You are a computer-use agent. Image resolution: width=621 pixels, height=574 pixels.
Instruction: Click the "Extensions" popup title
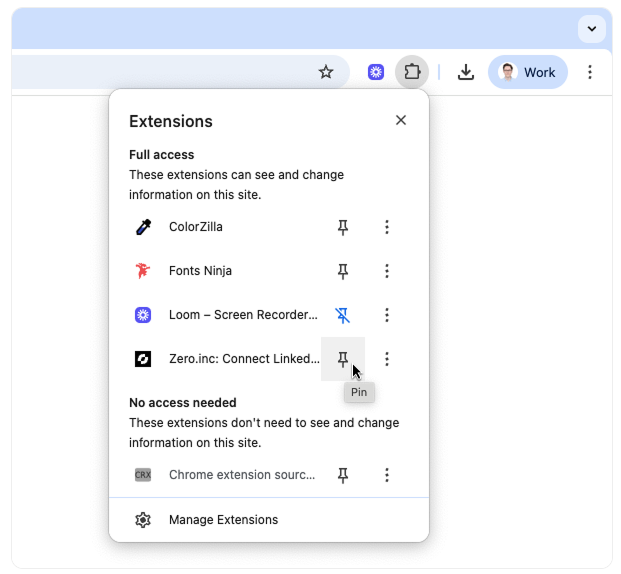pos(171,121)
